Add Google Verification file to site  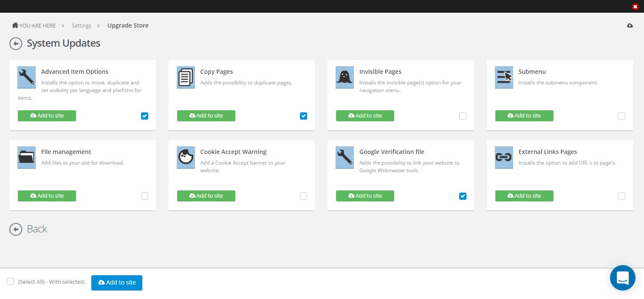coord(365,196)
